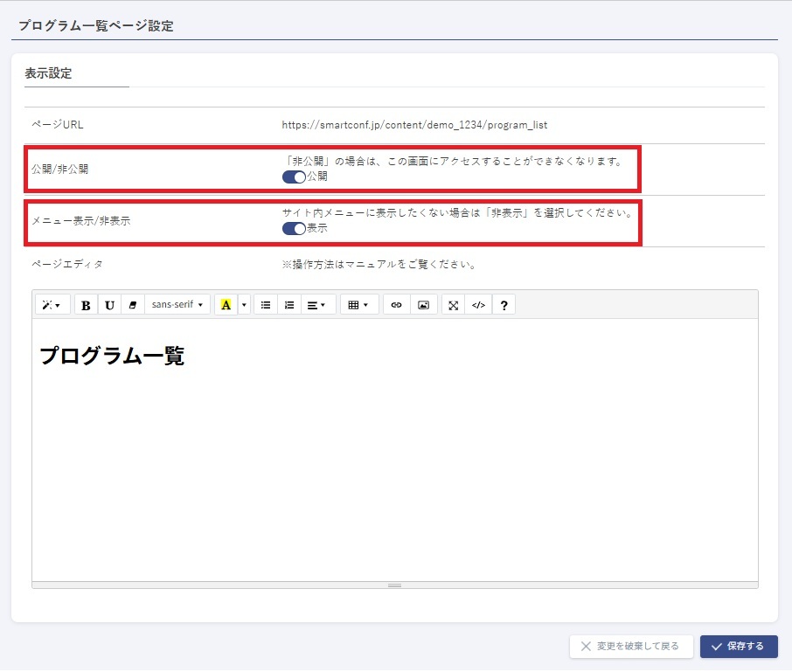Apply yellow highlight color A button
This screenshot has height=672, width=792.
tap(226, 305)
